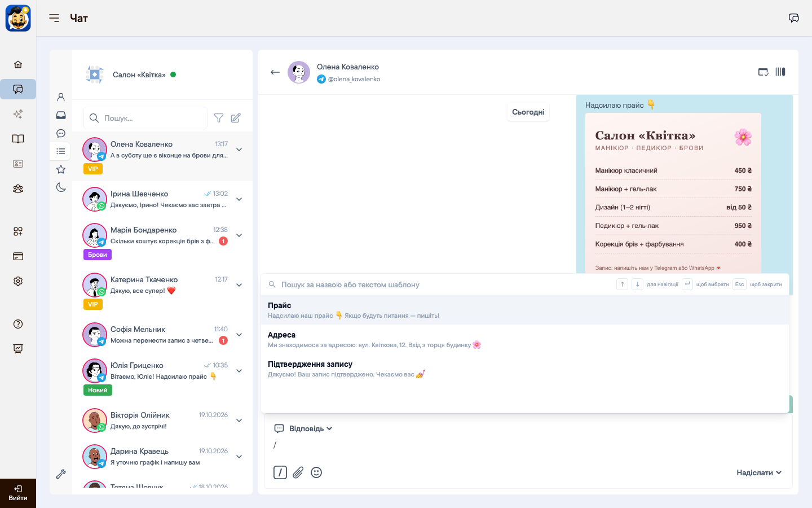812x508 pixels.
Task: Expand chevron on Марія Бондаренко conversation
Action: [x=239, y=235]
